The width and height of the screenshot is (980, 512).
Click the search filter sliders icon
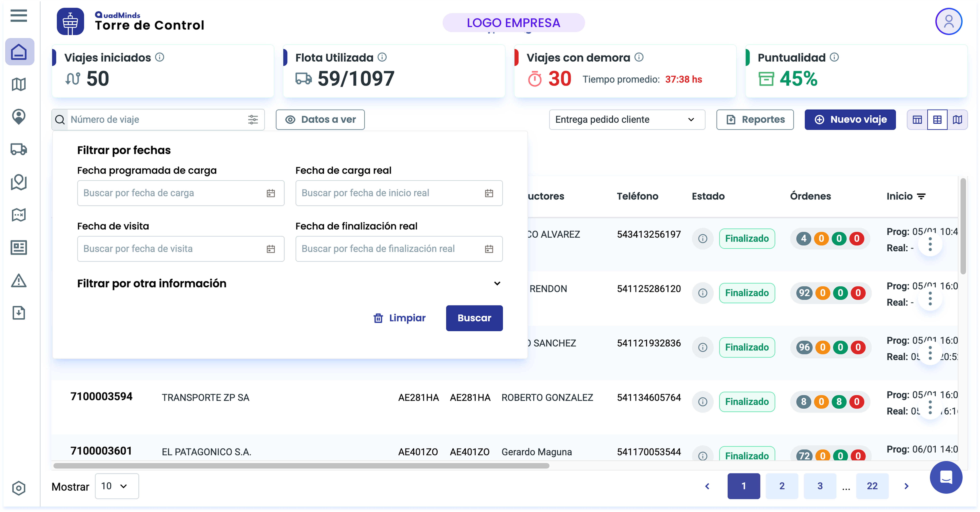pyautogui.click(x=253, y=119)
